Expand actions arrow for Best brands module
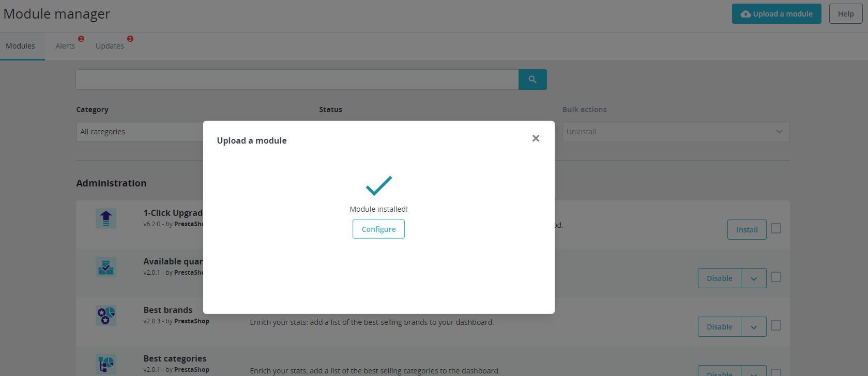This screenshot has width=868, height=376. coord(754,327)
